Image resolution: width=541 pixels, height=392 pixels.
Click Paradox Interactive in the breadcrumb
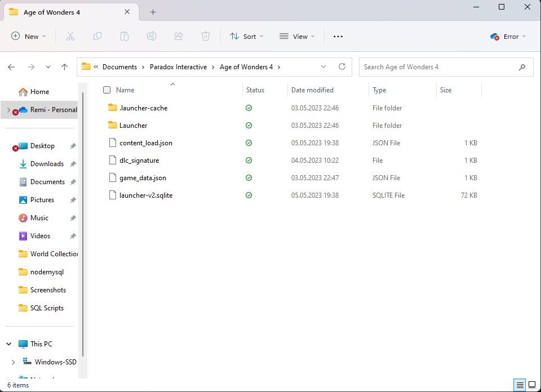pyautogui.click(x=179, y=67)
